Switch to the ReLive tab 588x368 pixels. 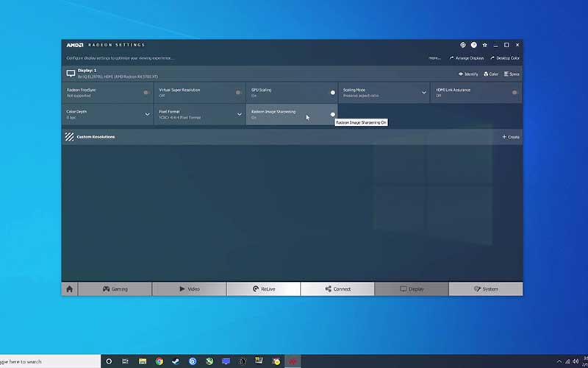coord(263,289)
